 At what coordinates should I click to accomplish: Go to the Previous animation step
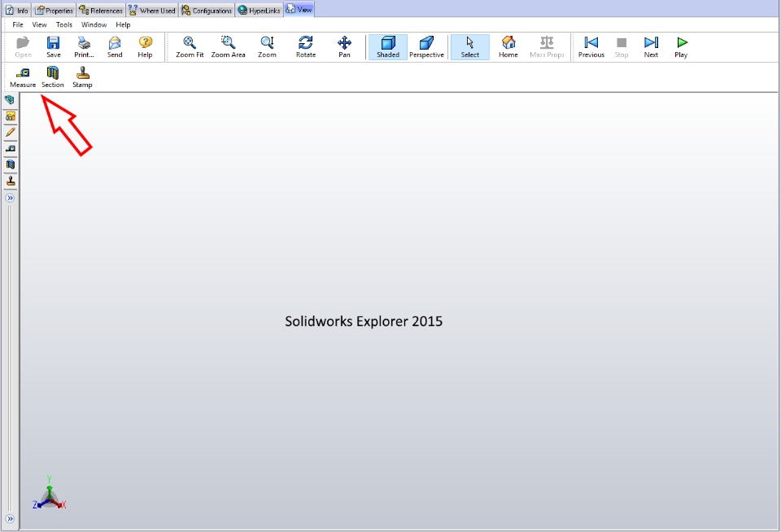coord(591,47)
